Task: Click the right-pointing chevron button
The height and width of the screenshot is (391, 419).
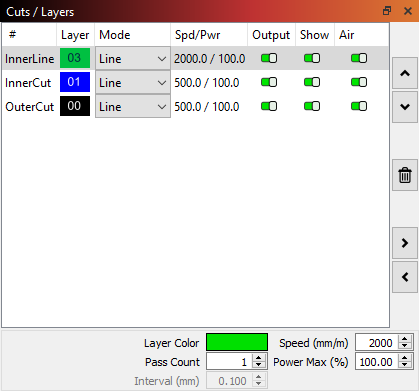Action: pos(405,243)
